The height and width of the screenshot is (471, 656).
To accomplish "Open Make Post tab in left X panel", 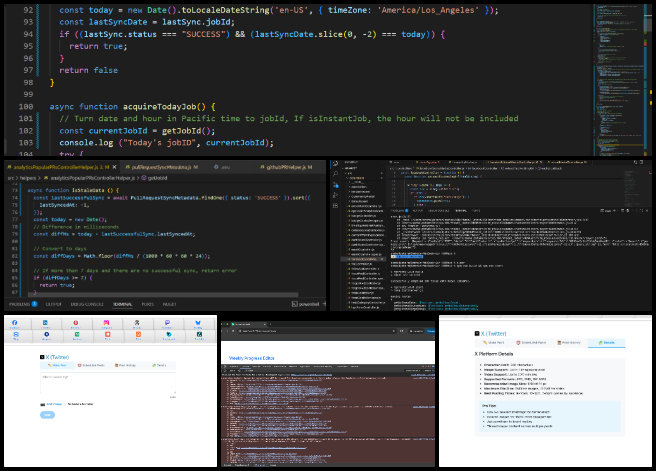I will 57,365.
